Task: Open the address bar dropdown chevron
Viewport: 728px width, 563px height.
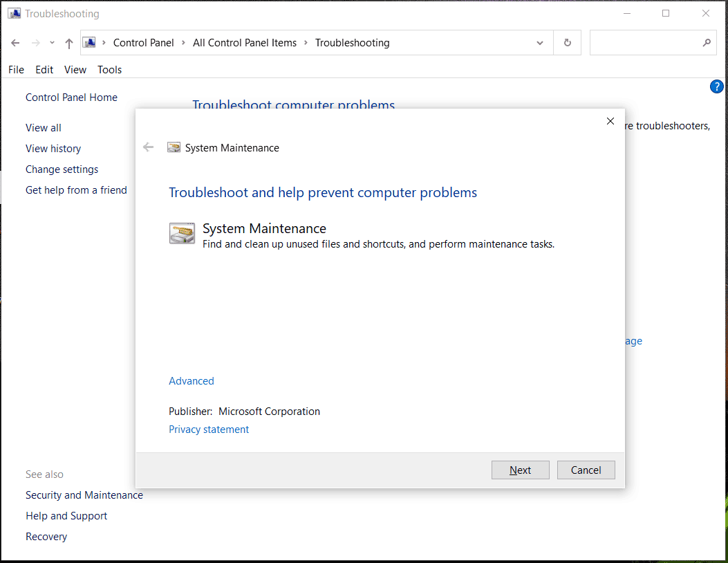Action: tap(540, 42)
